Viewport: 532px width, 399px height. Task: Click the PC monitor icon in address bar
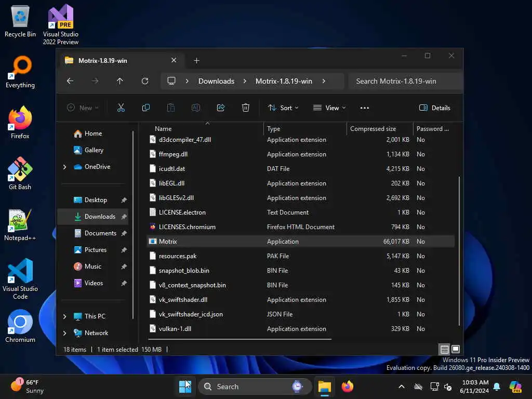point(171,81)
